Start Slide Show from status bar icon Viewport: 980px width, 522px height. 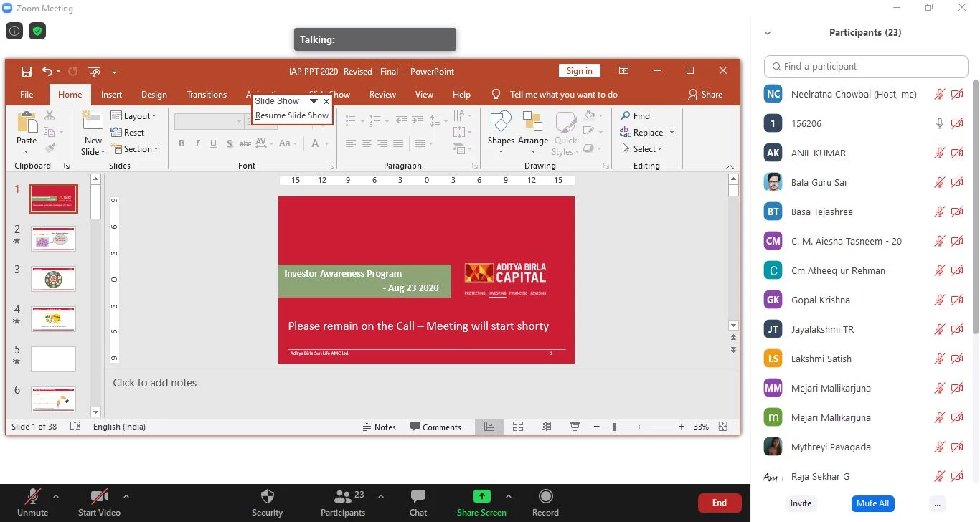[x=575, y=427]
